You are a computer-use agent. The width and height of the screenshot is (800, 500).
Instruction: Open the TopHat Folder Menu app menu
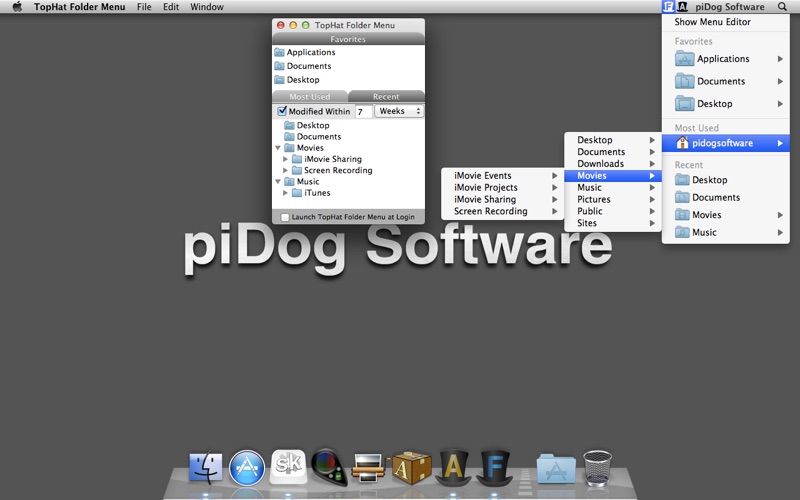click(80, 7)
